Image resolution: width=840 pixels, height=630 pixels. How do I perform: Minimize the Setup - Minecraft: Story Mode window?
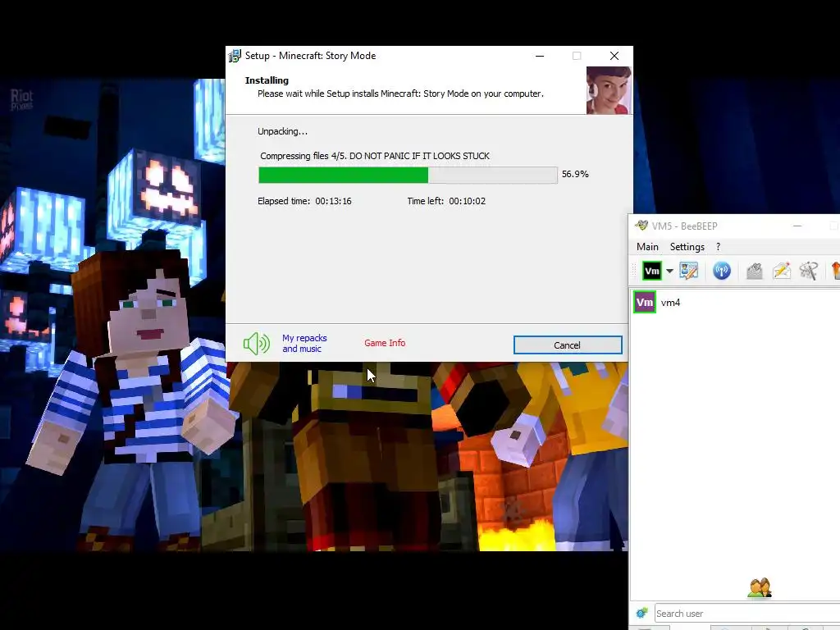pos(540,56)
